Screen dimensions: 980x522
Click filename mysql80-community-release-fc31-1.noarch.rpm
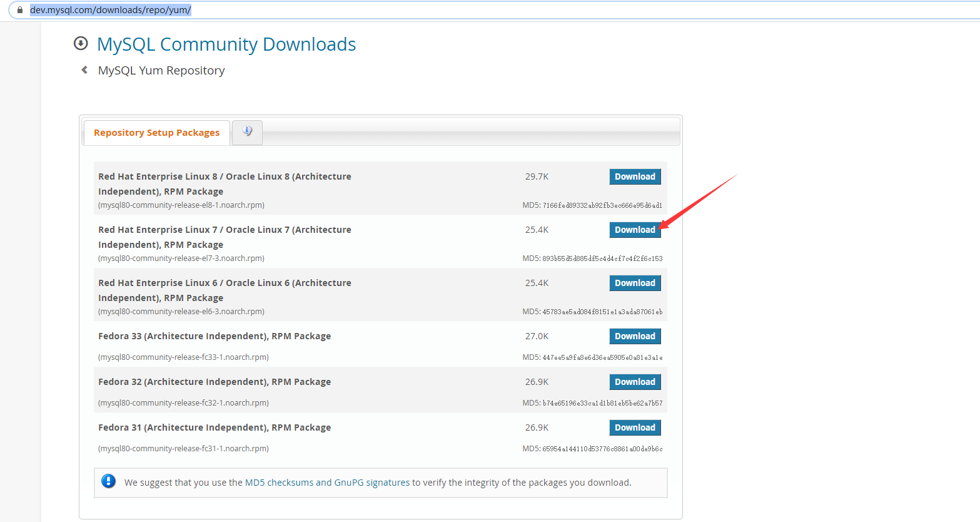[183, 449]
